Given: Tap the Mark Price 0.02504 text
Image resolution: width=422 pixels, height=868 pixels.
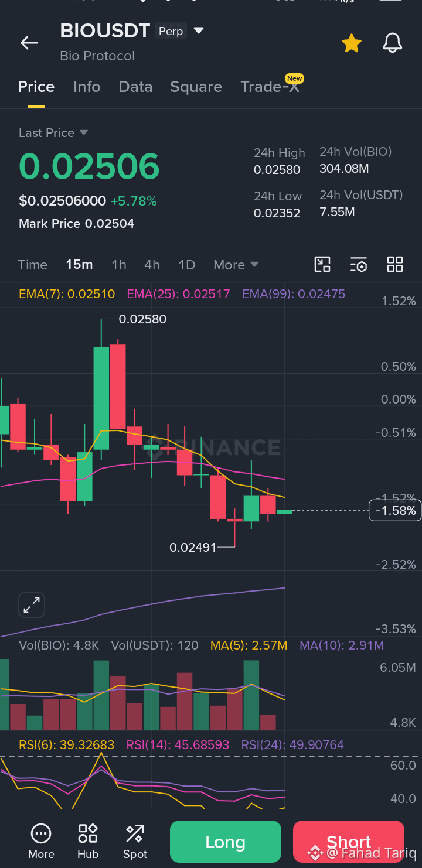Looking at the screenshot, I should (76, 224).
